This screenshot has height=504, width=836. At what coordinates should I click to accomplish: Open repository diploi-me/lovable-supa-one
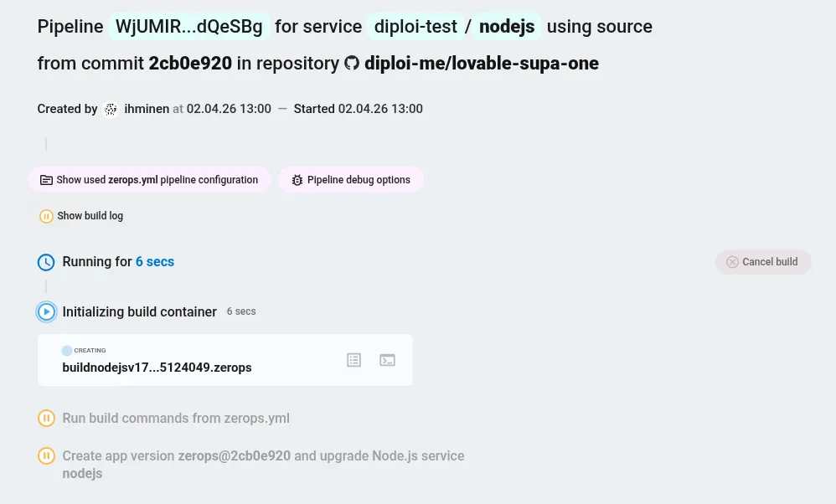pos(481,63)
